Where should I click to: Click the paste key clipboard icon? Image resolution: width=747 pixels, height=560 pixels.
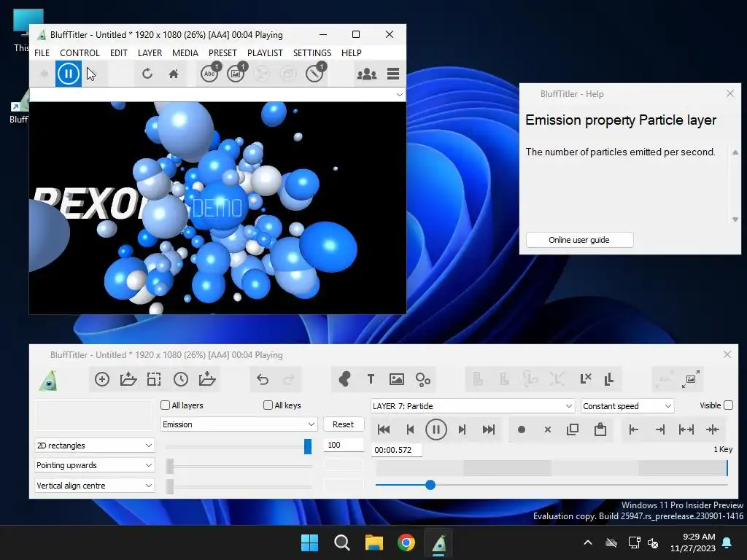600,429
